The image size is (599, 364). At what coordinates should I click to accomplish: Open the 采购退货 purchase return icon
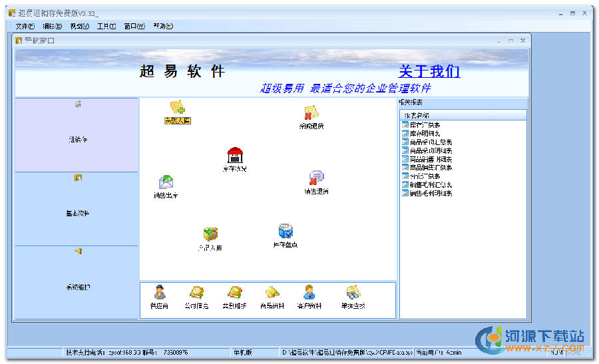[311, 114]
